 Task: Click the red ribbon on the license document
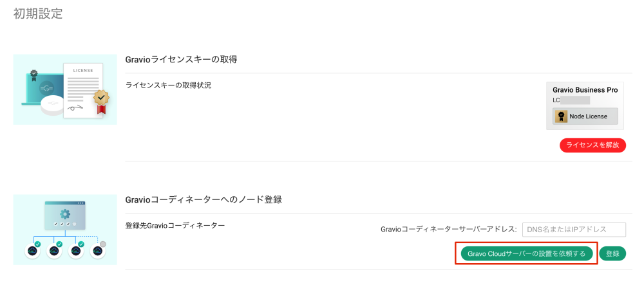point(100,111)
